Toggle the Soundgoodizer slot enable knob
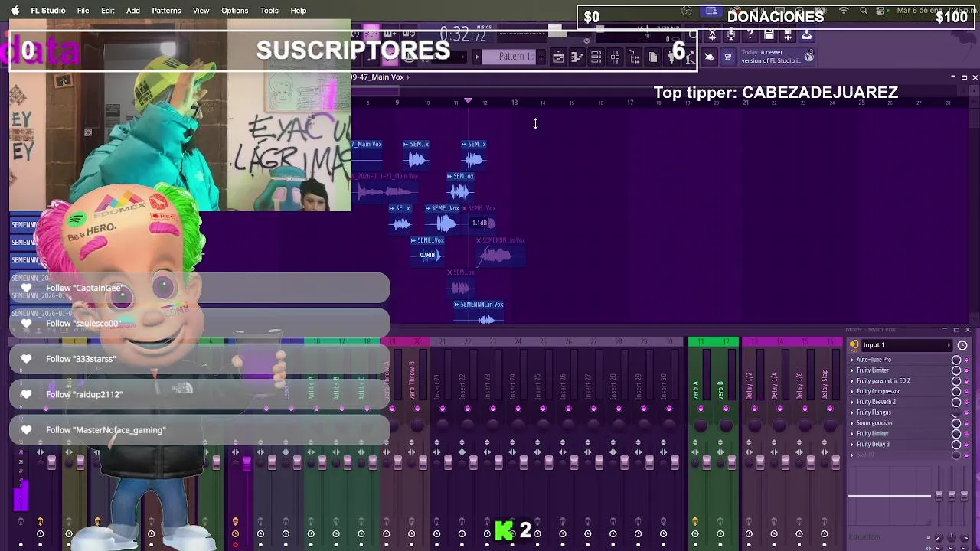Image resolution: width=980 pixels, height=551 pixels. 956,423
